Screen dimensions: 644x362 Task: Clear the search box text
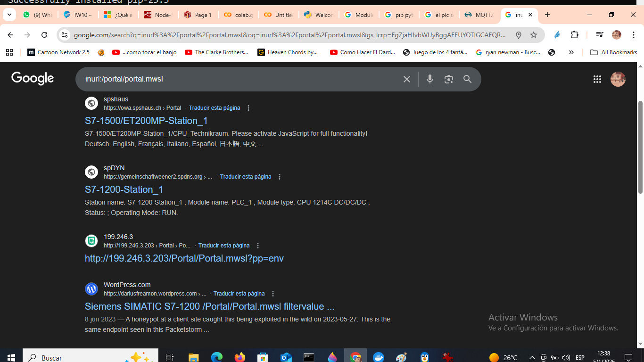pyautogui.click(x=407, y=79)
